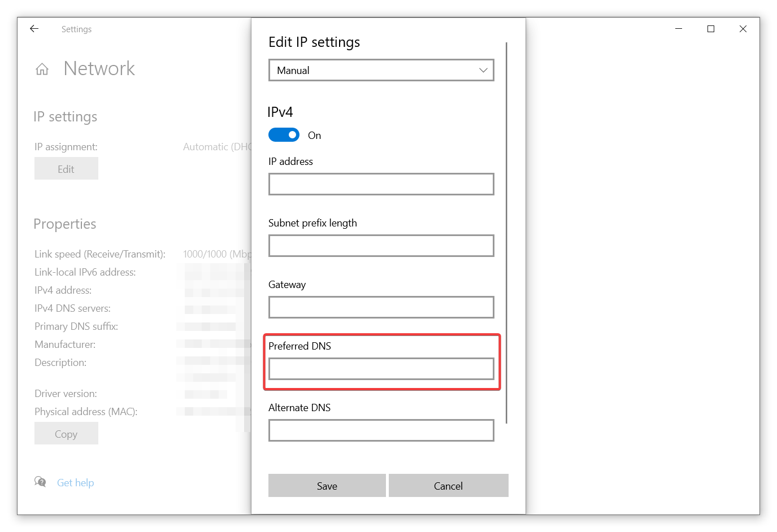Minimize the Settings window

pyautogui.click(x=679, y=29)
